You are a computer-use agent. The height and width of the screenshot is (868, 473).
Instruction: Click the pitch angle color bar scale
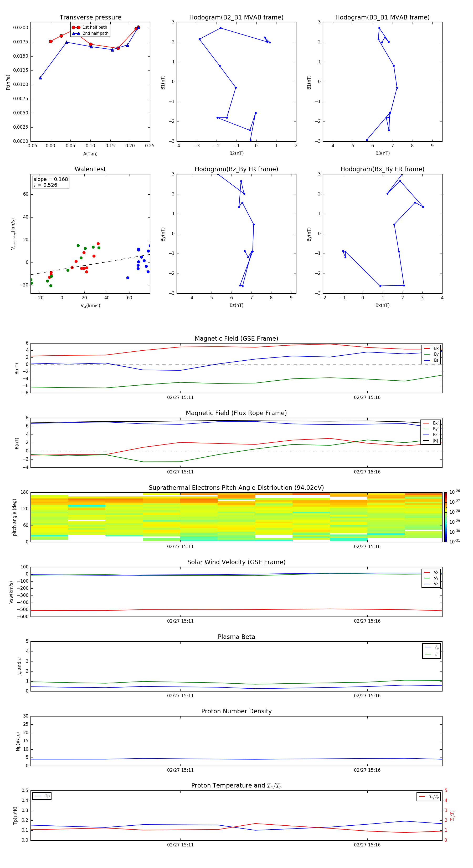(446, 517)
